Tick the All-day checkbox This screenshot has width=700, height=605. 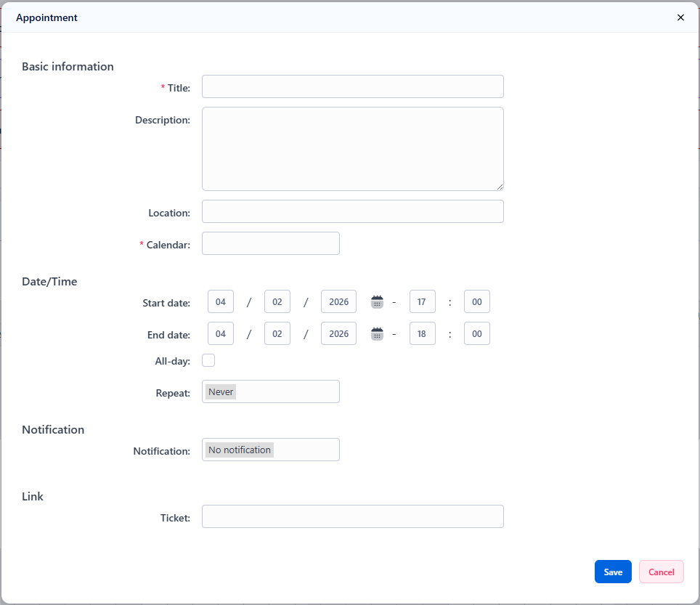tap(208, 360)
